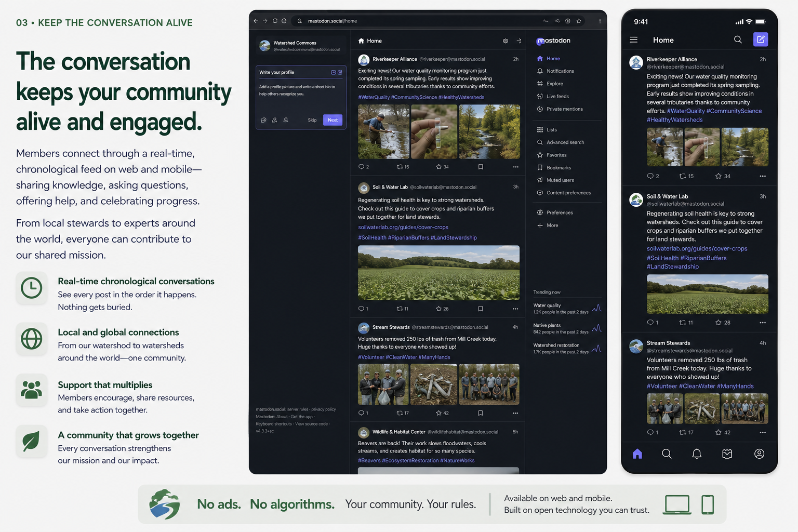Open Private mentions in the sidebar

tap(560, 109)
